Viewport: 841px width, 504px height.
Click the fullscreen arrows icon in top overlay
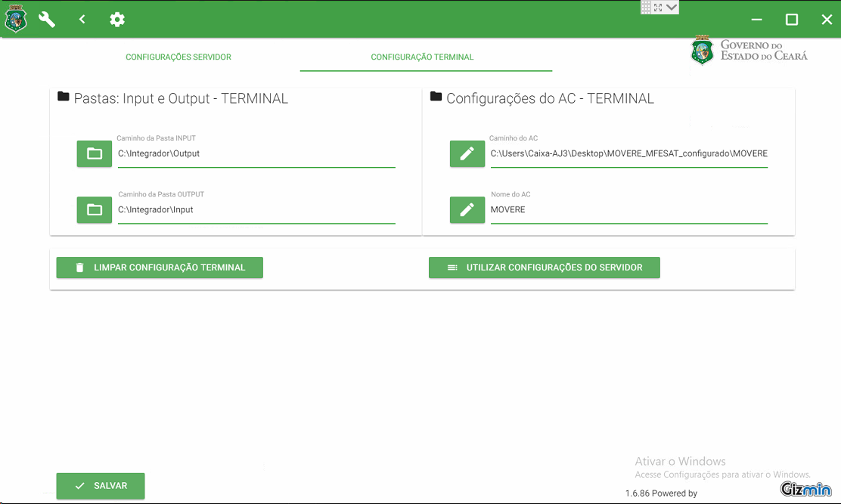(658, 8)
